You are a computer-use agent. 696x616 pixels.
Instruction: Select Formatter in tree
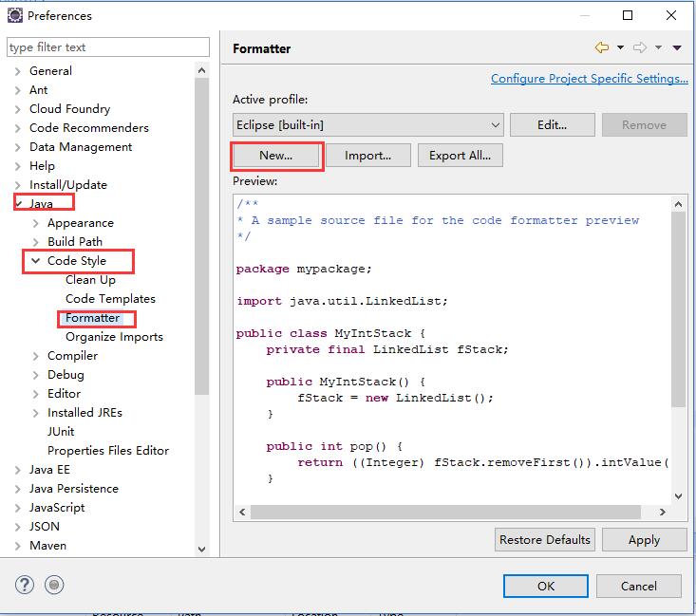pos(92,318)
